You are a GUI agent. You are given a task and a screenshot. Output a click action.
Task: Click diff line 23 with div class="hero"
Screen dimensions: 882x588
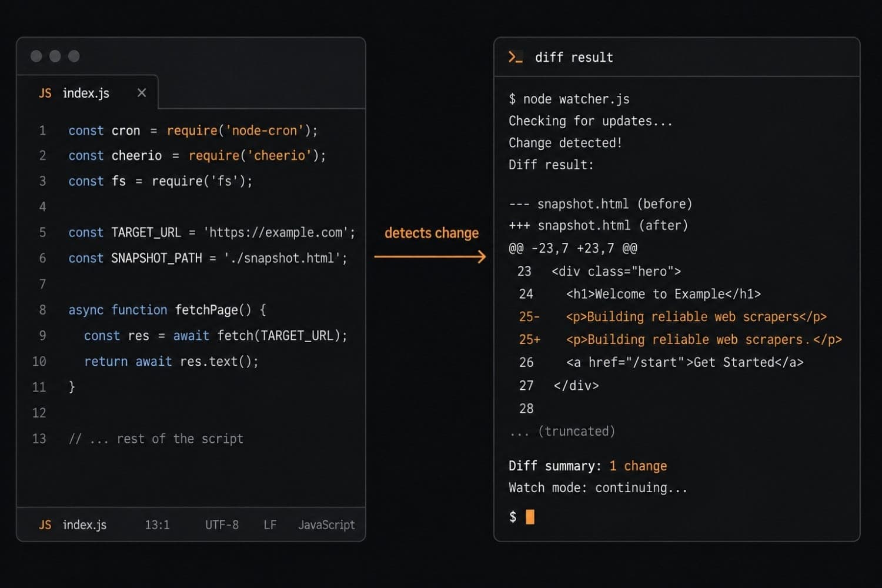coord(599,271)
